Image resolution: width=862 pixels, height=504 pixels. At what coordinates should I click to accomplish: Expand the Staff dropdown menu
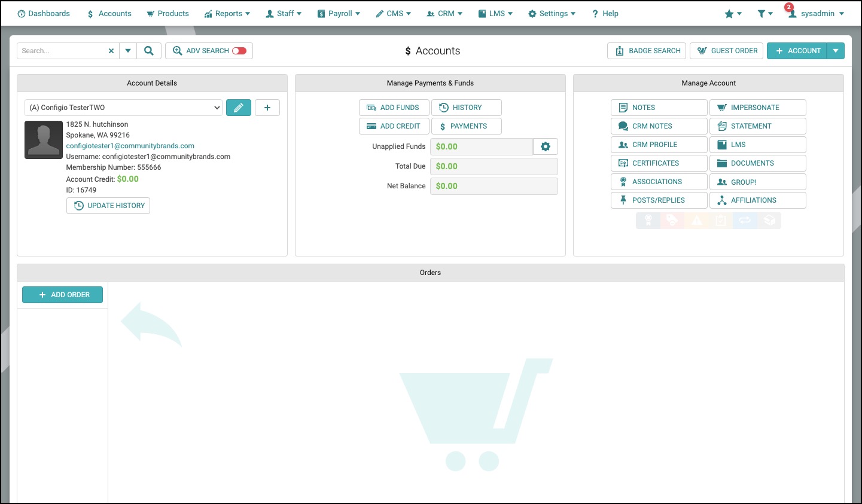click(284, 13)
